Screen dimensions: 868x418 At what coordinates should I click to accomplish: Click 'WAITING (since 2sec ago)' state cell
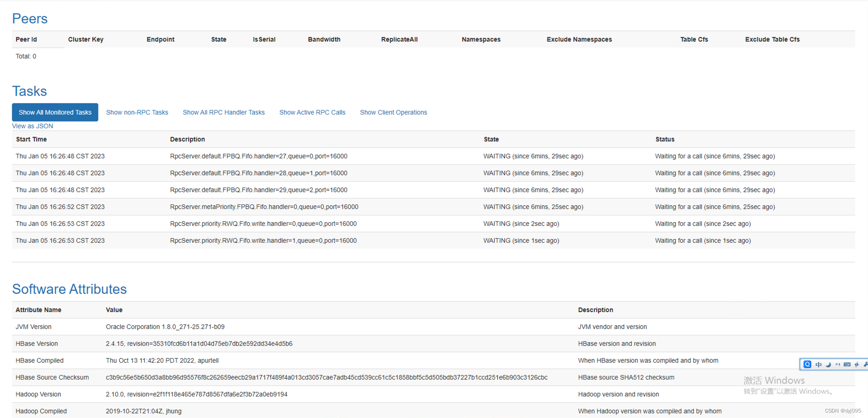pos(521,224)
